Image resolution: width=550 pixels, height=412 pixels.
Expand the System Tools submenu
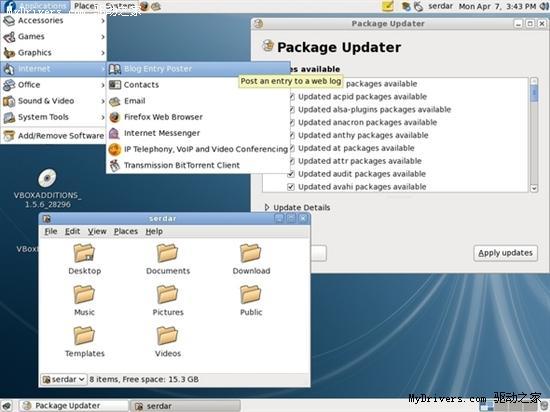[53, 117]
